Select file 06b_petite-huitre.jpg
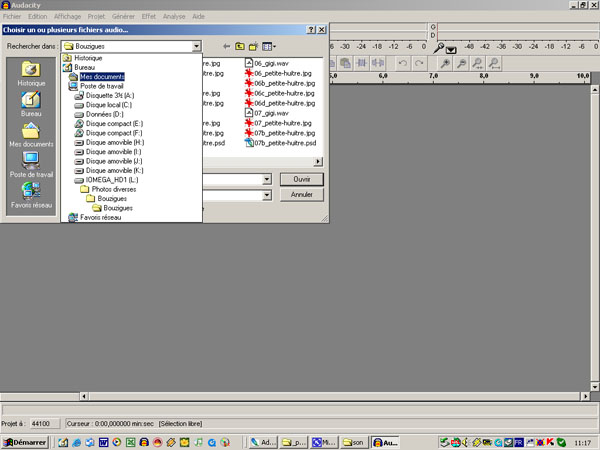The height and width of the screenshot is (450, 600). [x=285, y=83]
